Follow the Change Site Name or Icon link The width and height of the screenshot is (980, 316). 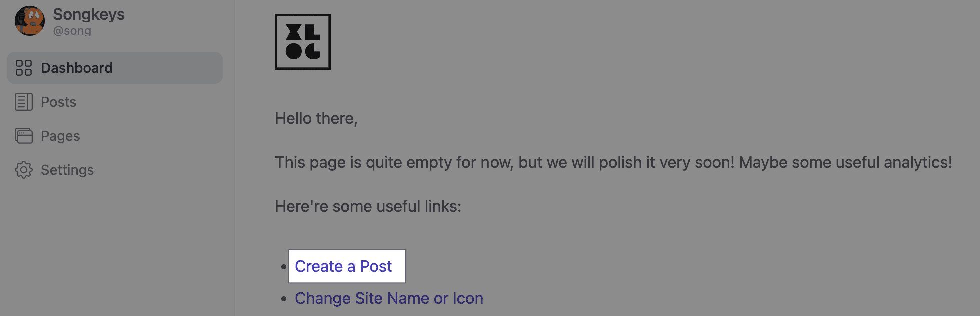click(x=389, y=298)
